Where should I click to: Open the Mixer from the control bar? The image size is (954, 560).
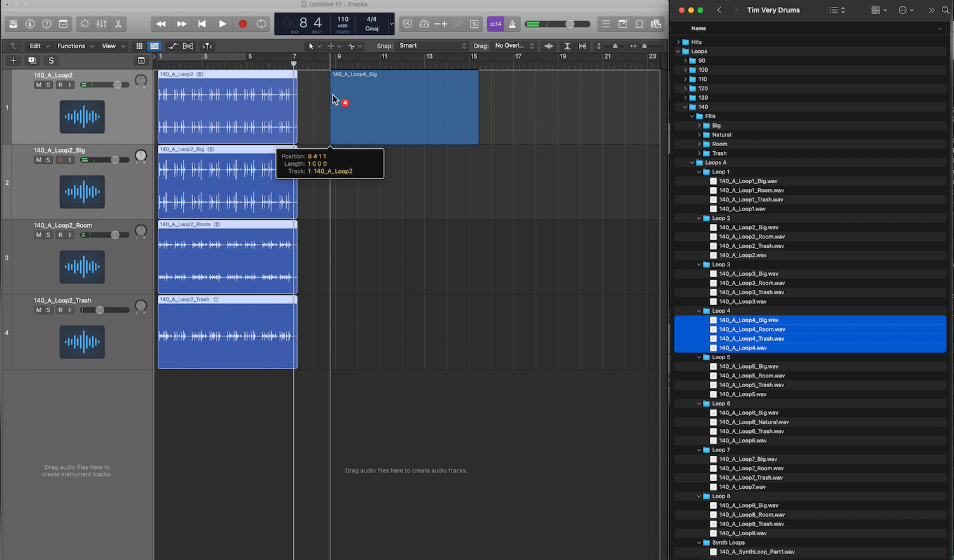pos(102,24)
